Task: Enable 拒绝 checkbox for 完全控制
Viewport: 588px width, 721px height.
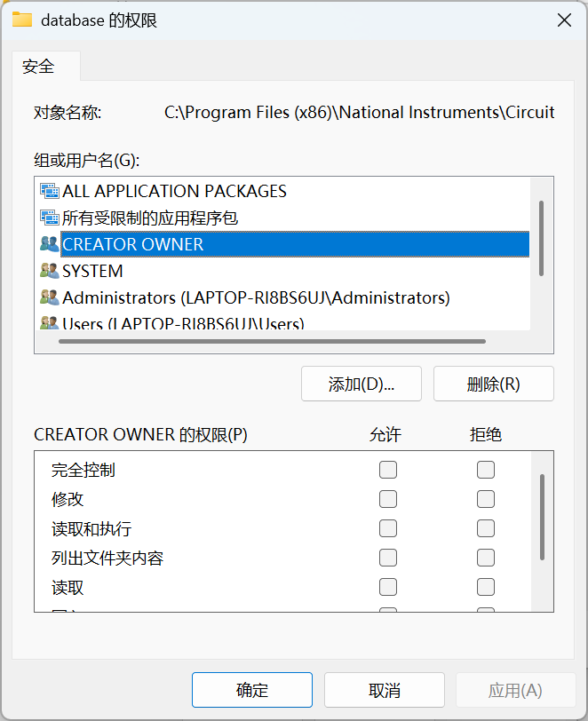Action: (x=486, y=470)
